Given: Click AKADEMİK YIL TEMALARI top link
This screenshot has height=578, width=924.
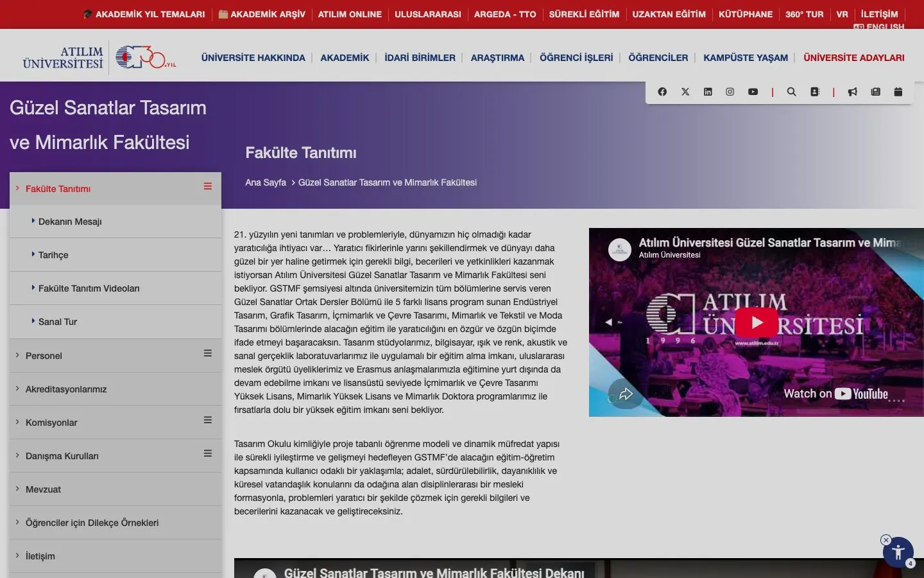Looking at the screenshot, I should 144,14.
